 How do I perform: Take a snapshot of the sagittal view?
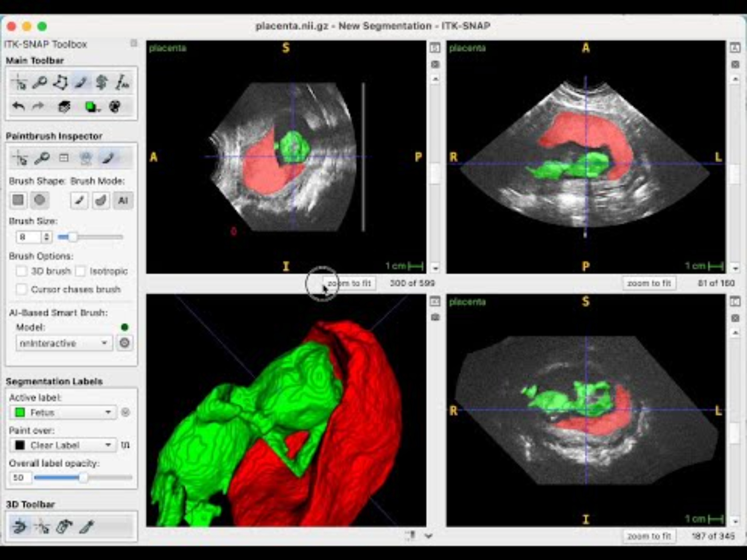435,65
